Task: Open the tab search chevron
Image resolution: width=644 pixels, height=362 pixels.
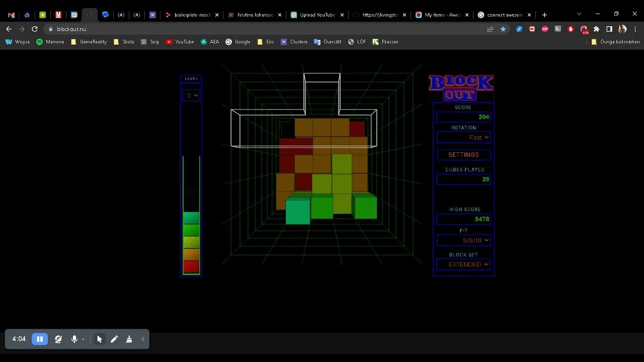Action: [x=579, y=14]
